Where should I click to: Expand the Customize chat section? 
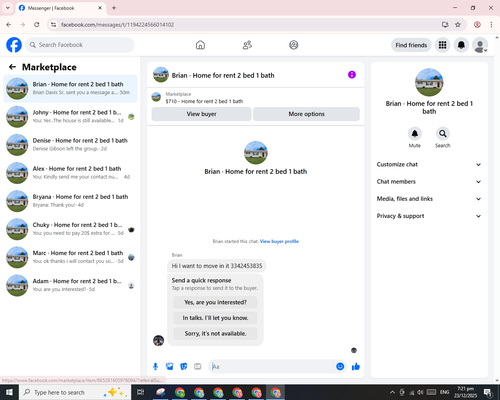point(429,164)
